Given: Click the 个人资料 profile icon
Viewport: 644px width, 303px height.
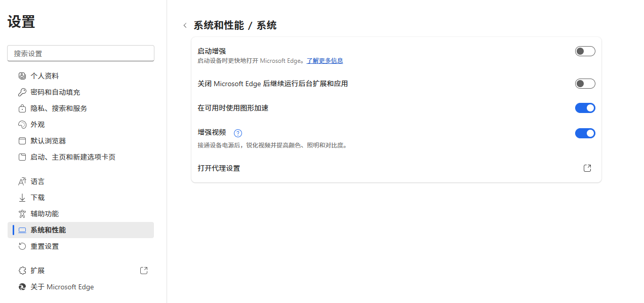Looking at the screenshot, I should [x=22, y=76].
